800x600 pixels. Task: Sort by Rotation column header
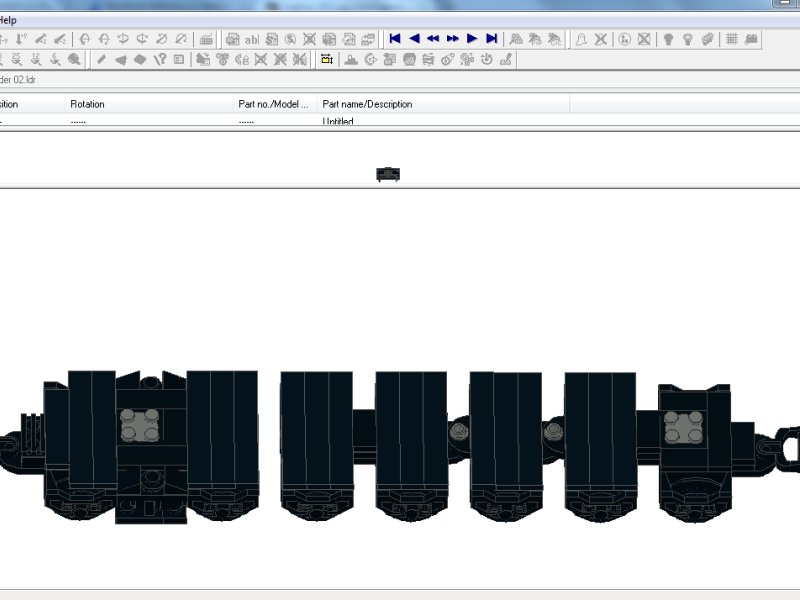148,104
